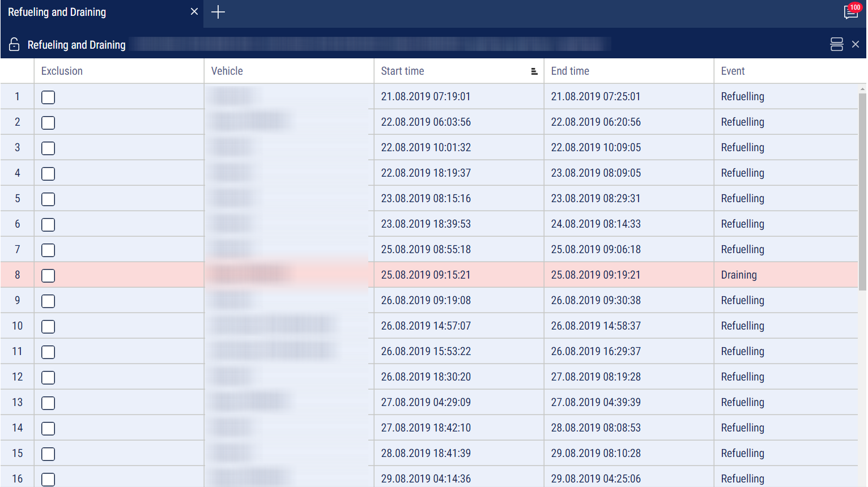Toggle the panel layout view icon
868x487 pixels.
point(836,44)
